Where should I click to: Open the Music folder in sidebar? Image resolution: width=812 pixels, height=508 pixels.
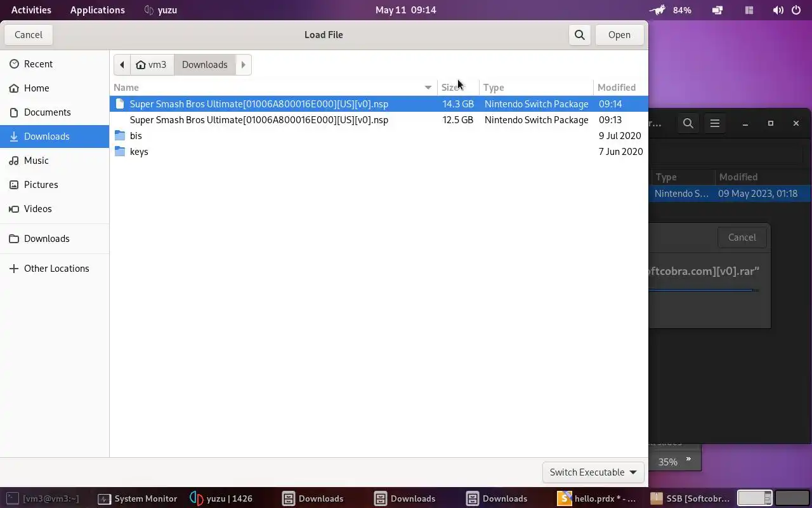[55, 161]
